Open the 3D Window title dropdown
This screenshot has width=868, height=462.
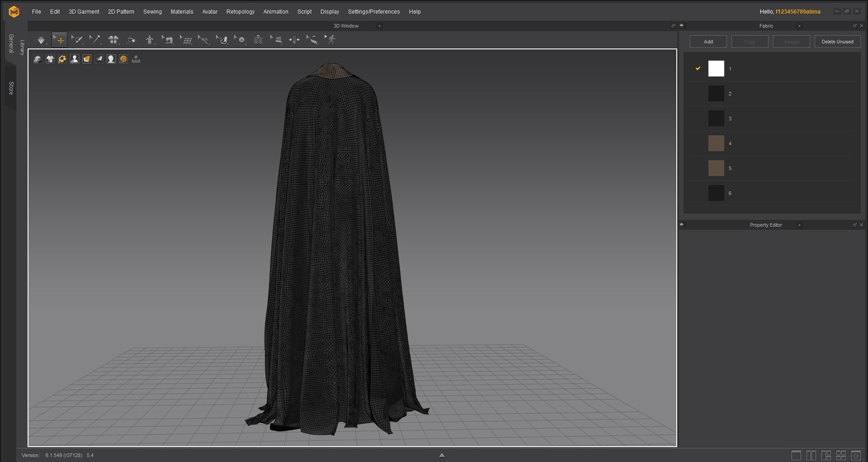pyautogui.click(x=379, y=26)
